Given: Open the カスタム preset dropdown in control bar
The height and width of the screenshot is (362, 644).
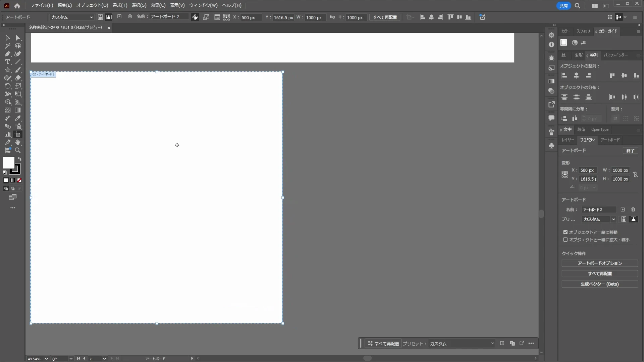Looking at the screenshot, I should pyautogui.click(x=72, y=17).
